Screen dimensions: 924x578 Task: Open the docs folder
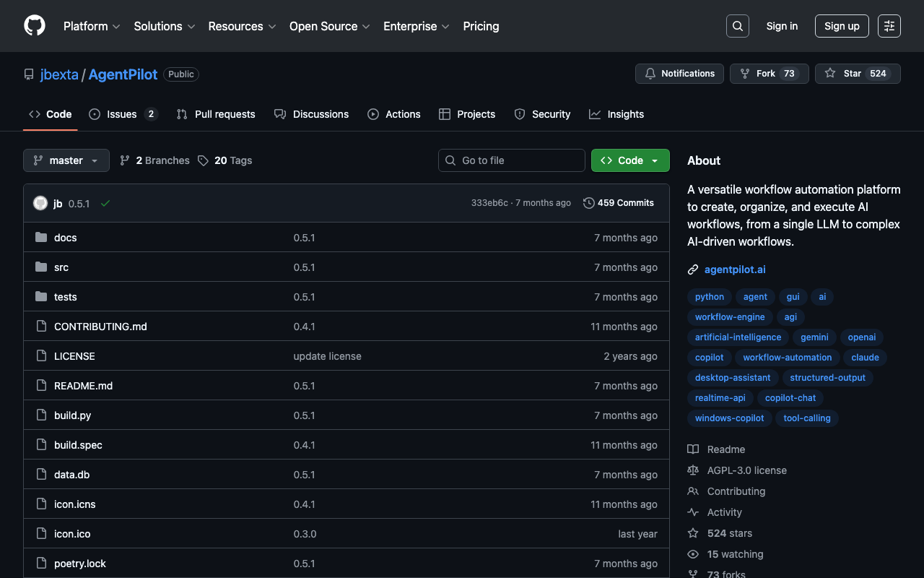pyautogui.click(x=65, y=238)
